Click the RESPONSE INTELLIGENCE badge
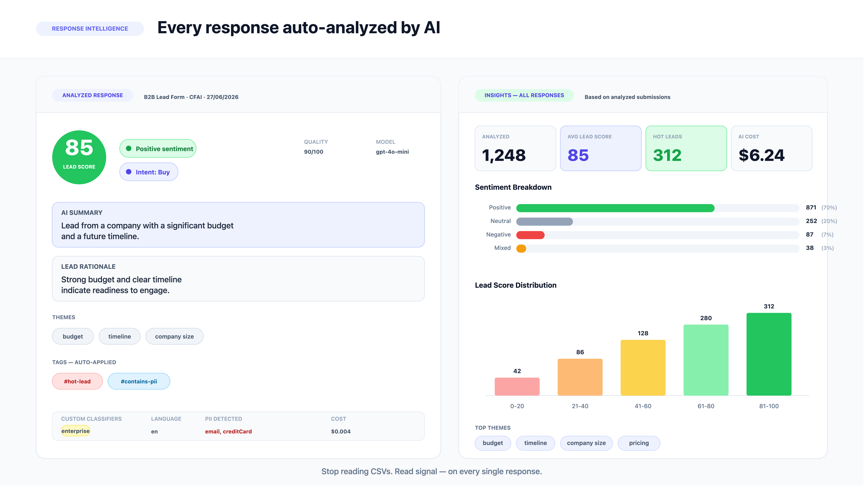The width and height of the screenshot is (868, 490). click(x=90, y=29)
